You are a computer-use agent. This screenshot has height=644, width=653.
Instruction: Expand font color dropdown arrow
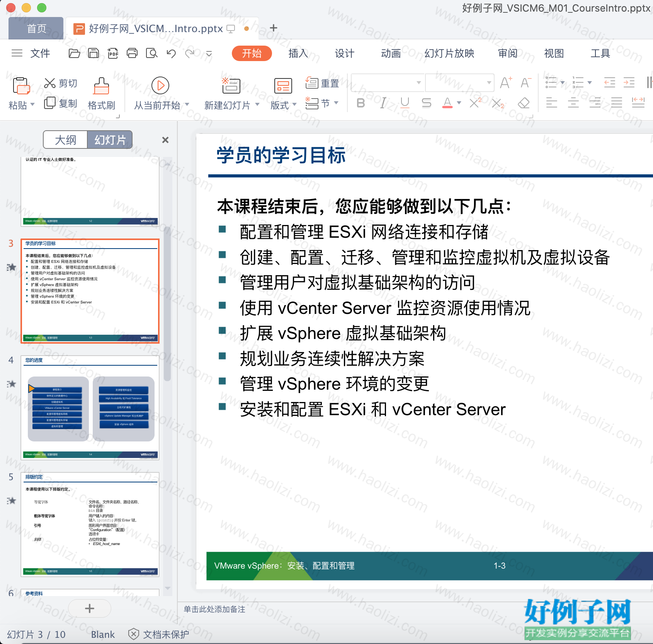(x=459, y=103)
